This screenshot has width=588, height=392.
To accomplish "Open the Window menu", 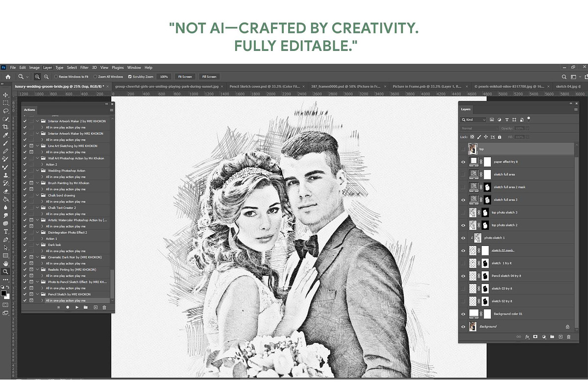I will [134, 68].
